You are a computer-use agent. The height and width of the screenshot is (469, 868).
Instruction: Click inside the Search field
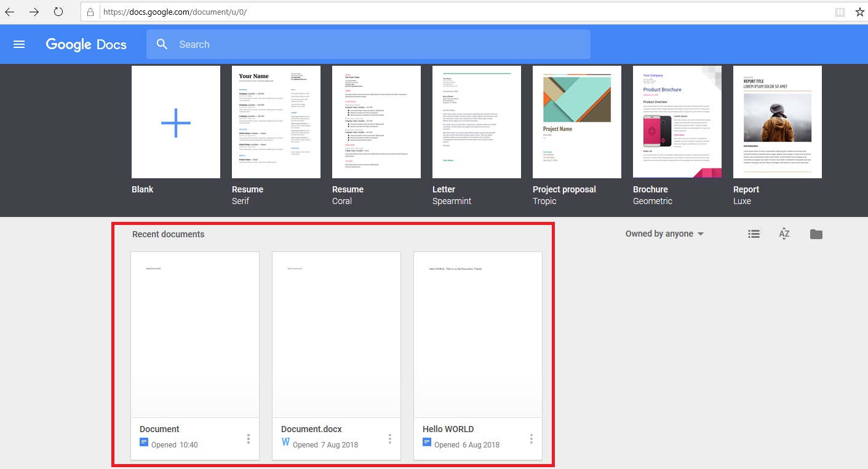click(369, 44)
